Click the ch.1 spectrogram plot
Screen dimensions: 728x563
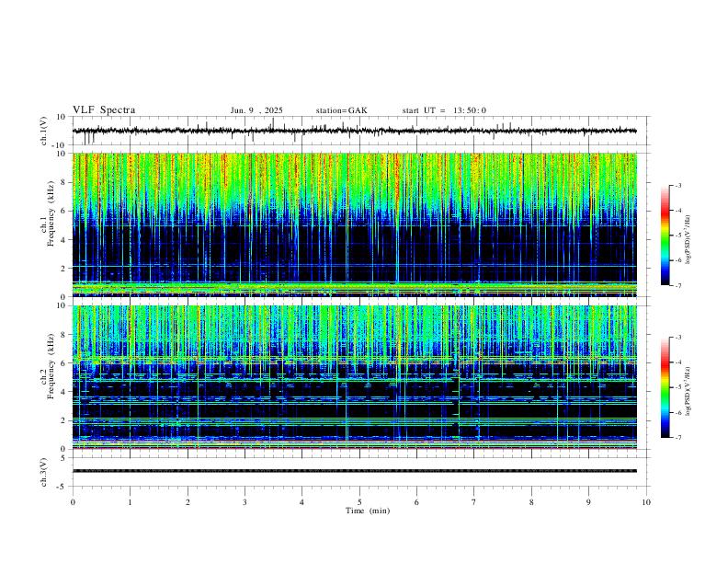[x=355, y=224]
